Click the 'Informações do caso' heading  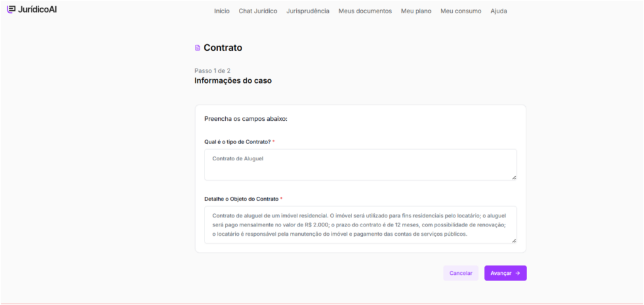(233, 81)
